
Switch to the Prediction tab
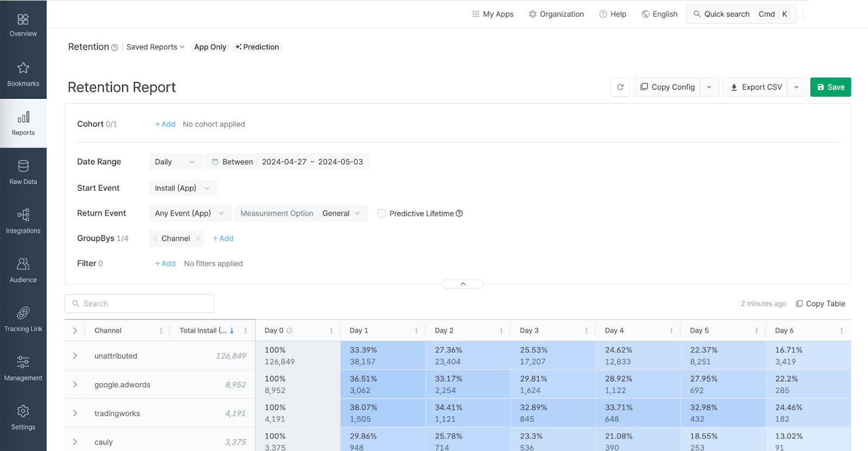click(x=257, y=47)
